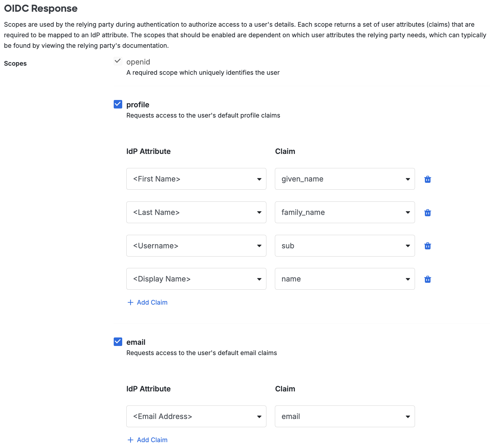Click the plus icon beside Add Claim under profile
This screenshot has width=490, height=448.
[130, 302]
